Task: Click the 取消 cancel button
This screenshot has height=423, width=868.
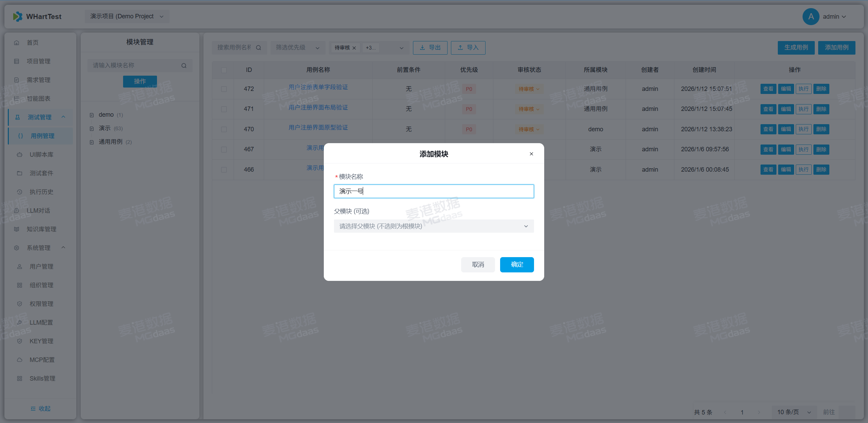Action: (x=477, y=264)
